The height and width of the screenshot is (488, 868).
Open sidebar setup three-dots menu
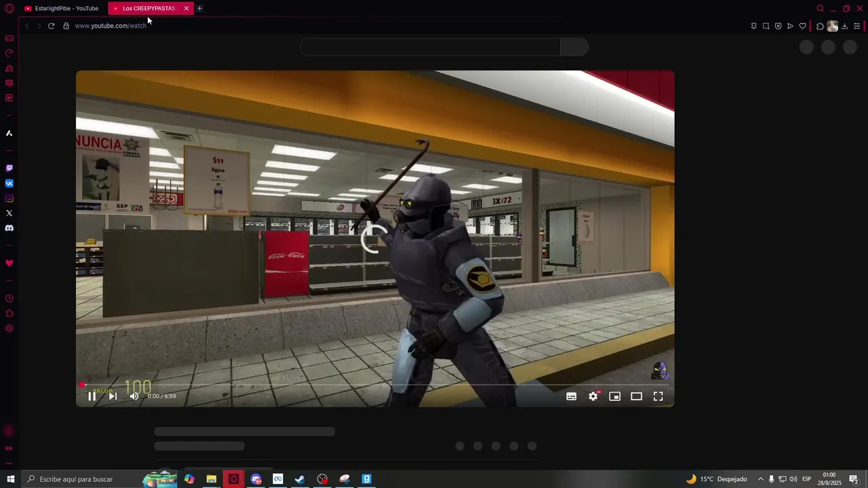(x=9, y=464)
